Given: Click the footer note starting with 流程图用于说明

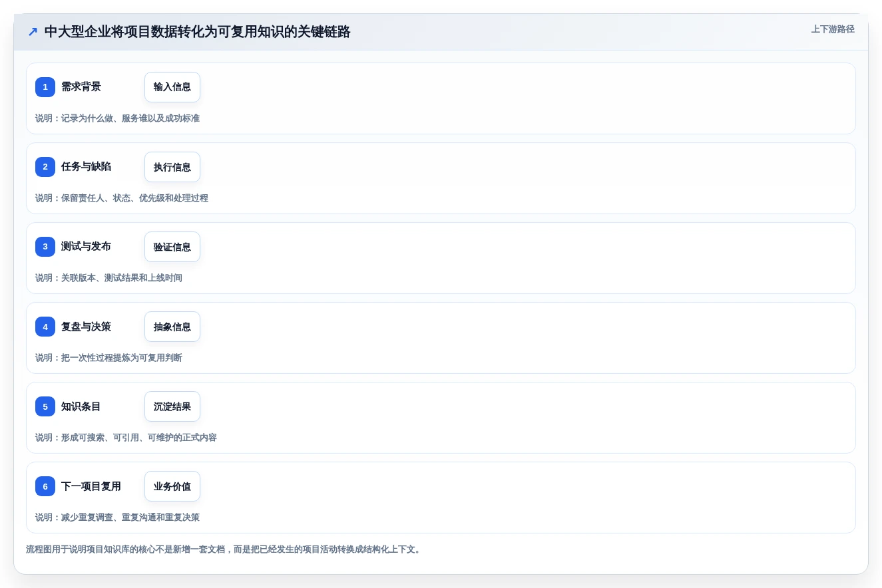Looking at the screenshot, I should (223, 549).
